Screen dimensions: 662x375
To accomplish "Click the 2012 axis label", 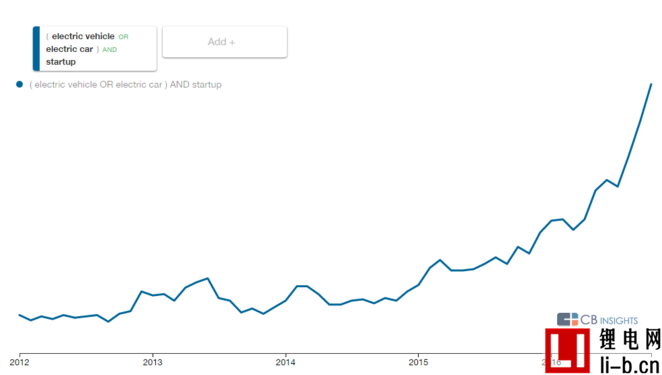I will click(19, 362).
